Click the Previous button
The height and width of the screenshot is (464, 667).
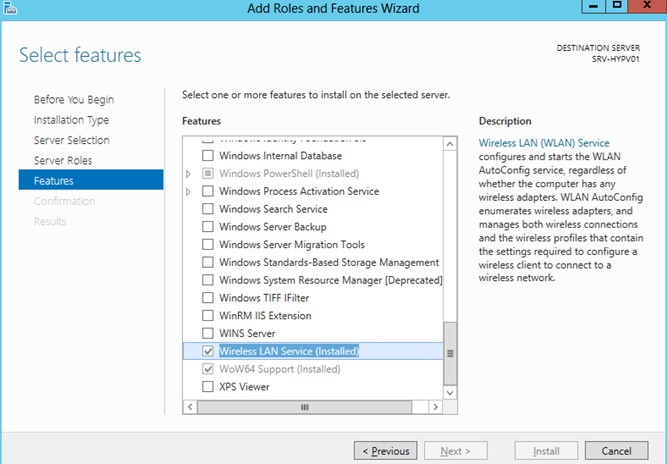(385, 451)
